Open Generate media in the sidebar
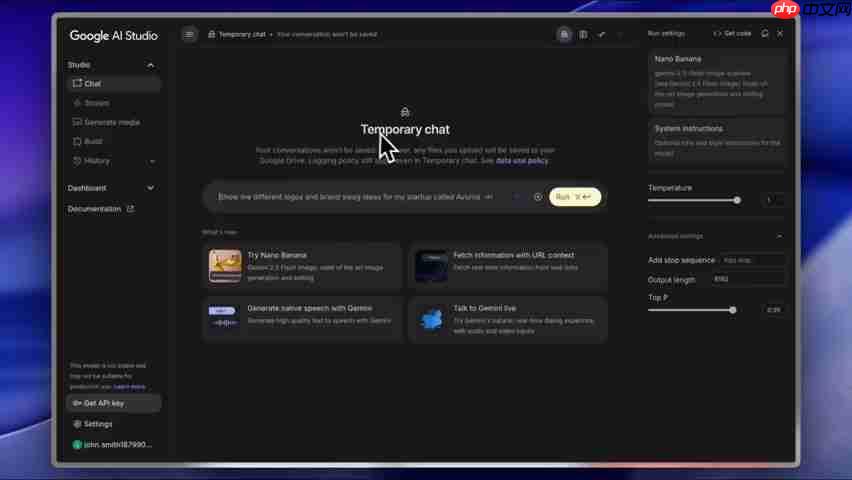 (x=114, y=122)
